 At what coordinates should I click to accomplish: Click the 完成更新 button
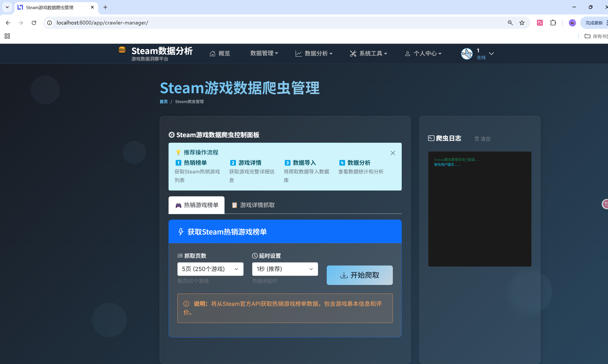click(x=594, y=23)
